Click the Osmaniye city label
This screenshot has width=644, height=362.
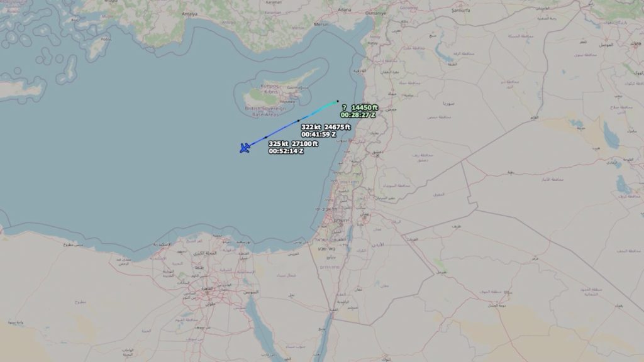tap(375, 13)
